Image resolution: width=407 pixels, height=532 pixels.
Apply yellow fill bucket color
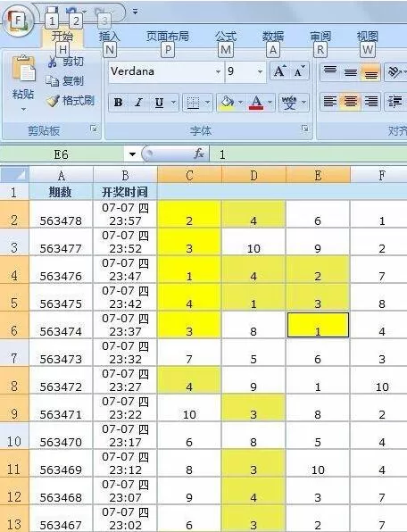tap(227, 102)
